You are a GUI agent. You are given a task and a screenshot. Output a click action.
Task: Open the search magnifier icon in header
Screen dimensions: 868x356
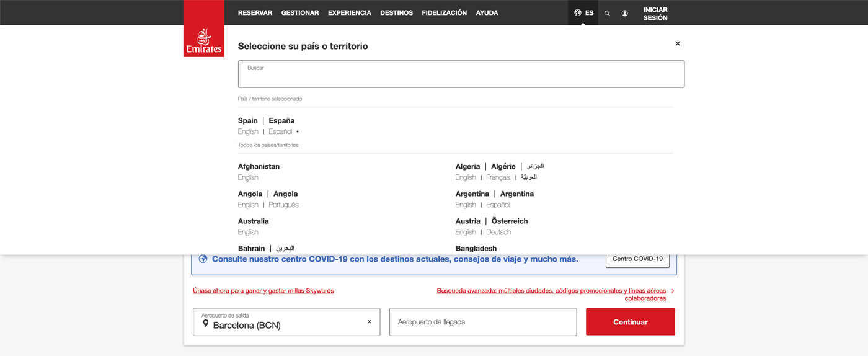click(607, 13)
